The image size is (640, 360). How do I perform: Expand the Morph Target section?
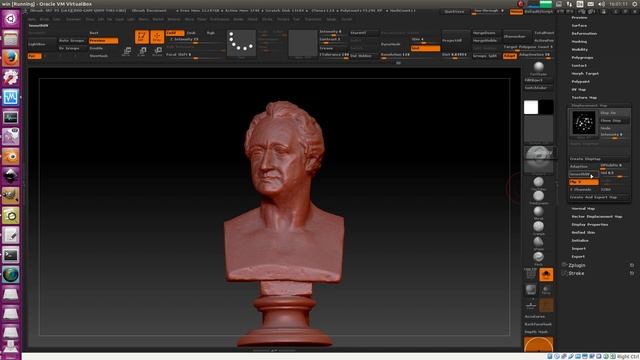(585, 74)
